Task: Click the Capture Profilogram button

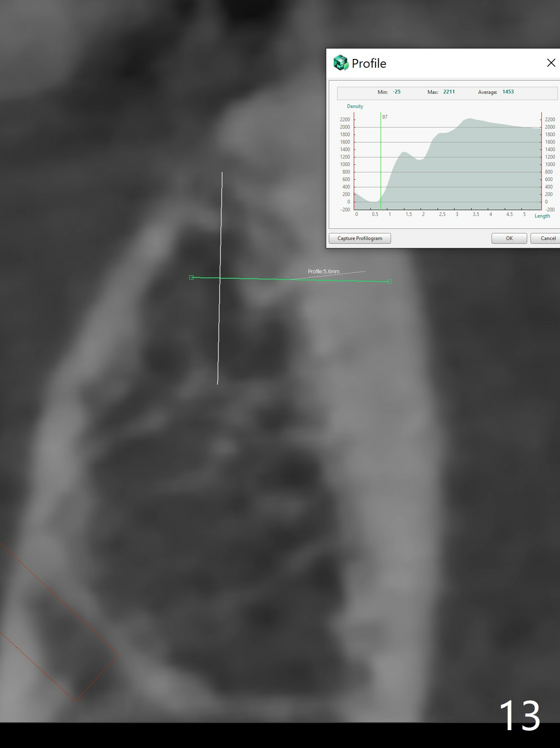Action: [x=359, y=238]
